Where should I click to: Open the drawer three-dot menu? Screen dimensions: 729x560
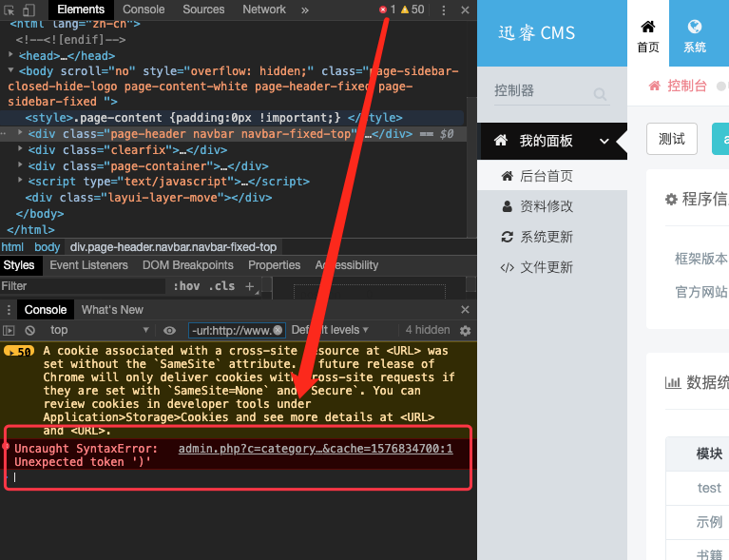[x=9, y=310]
